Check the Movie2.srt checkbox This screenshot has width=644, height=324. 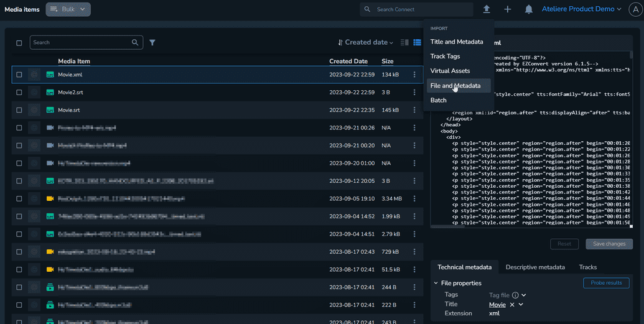click(x=19, y=93)
